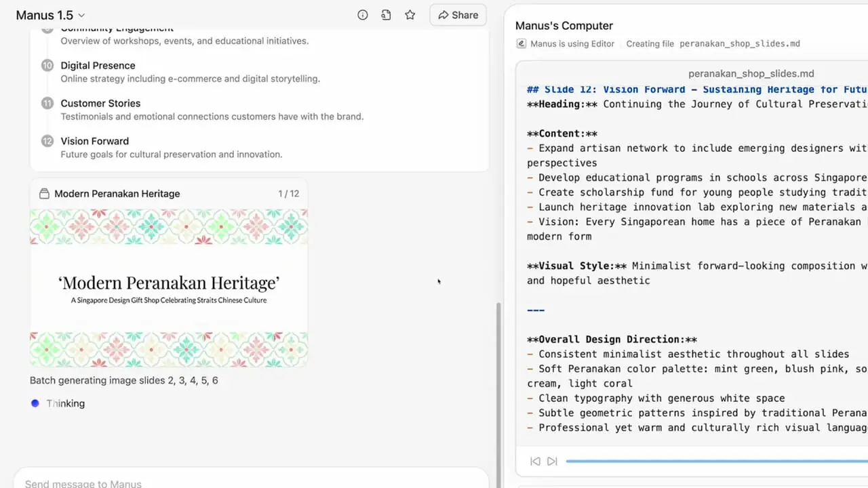Select the Digital Presence outline item
Viewport: 868px width, 488px height.
(x=98, y=66)
